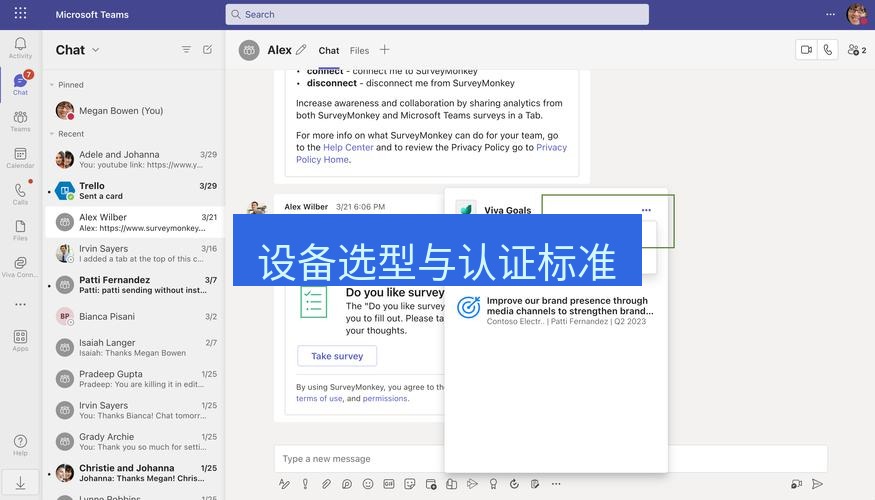Image resolution: width=875 pixels, height=500 pixels.
Task: Open the Loop components icon
Action: [347, 484]
